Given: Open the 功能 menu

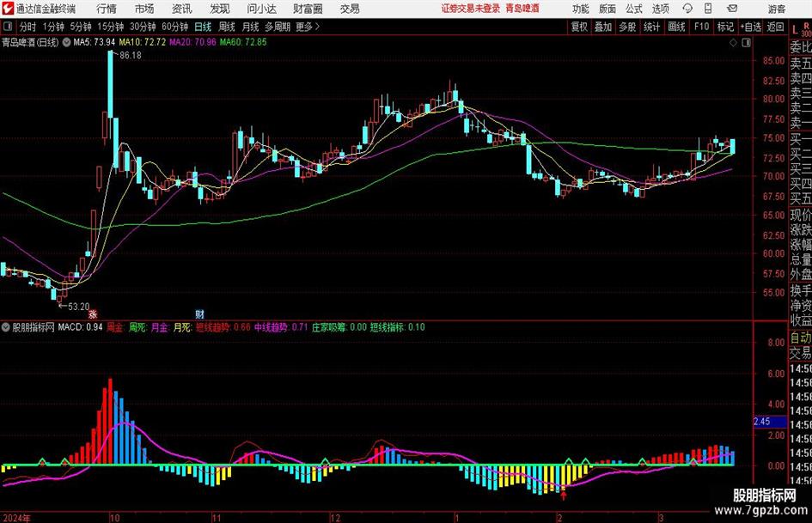Looking at the screenshot, I should (x=581, y=9).
